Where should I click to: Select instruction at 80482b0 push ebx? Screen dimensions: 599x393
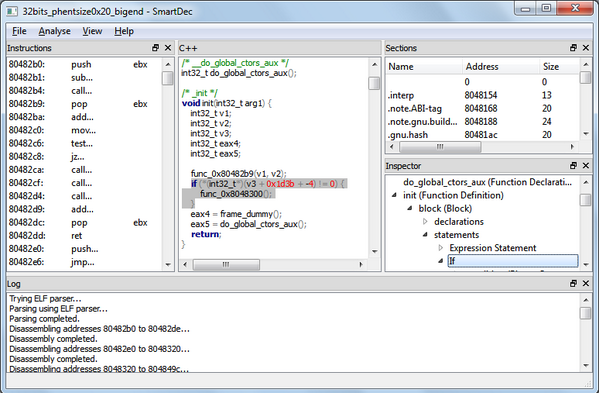pos(85,64)
